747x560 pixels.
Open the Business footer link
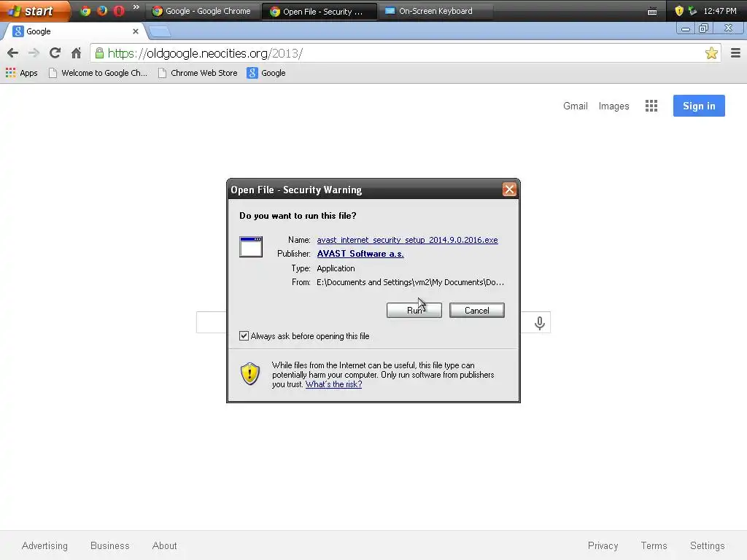[110, 545]
